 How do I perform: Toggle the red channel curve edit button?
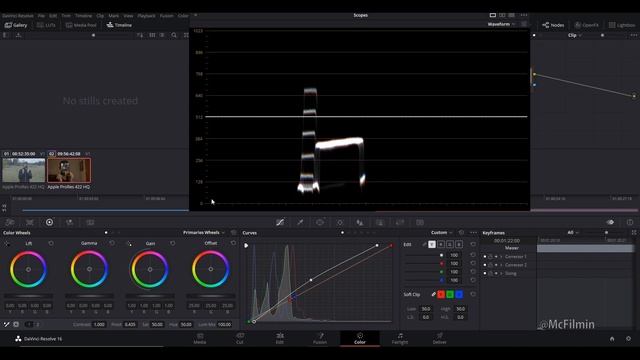[441, 244]
